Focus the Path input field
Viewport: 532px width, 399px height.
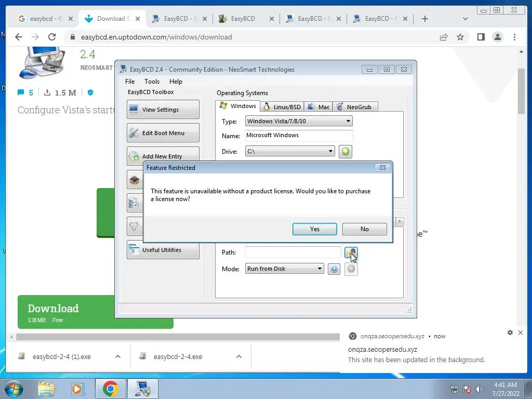tap(293, 252)
